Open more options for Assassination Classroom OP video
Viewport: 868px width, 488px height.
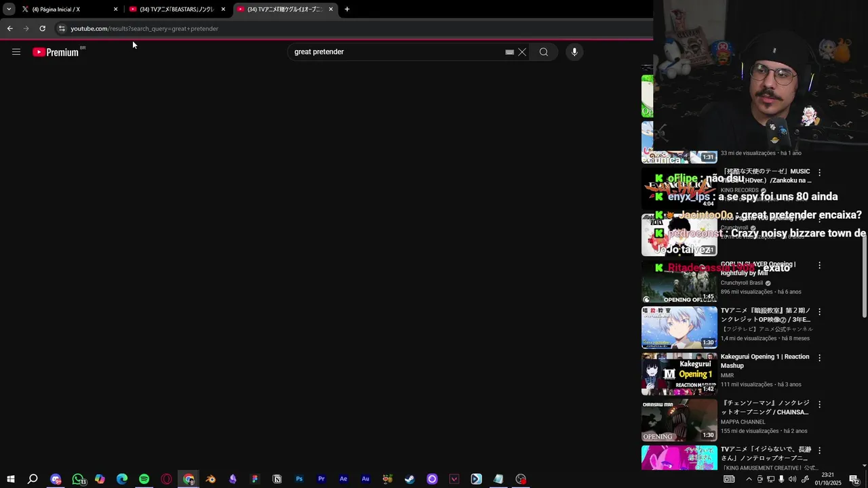pyautogui.click(x=819, y=312)
